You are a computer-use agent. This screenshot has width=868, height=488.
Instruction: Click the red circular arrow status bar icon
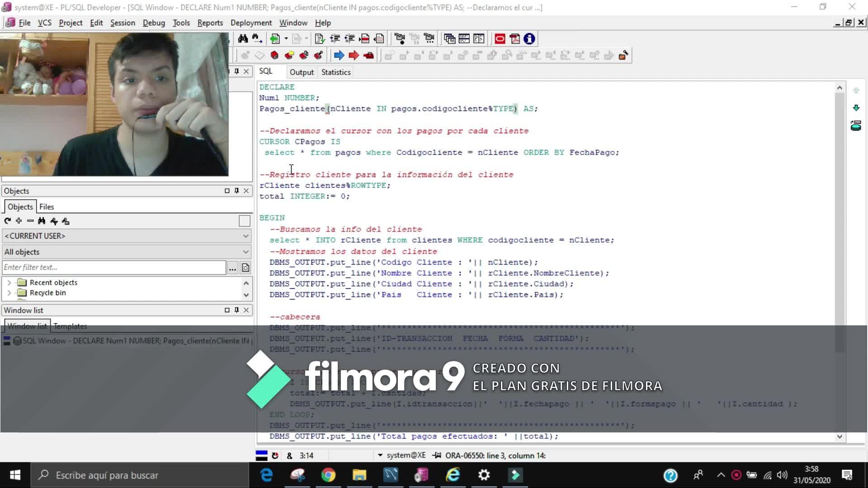coord(275,455)
